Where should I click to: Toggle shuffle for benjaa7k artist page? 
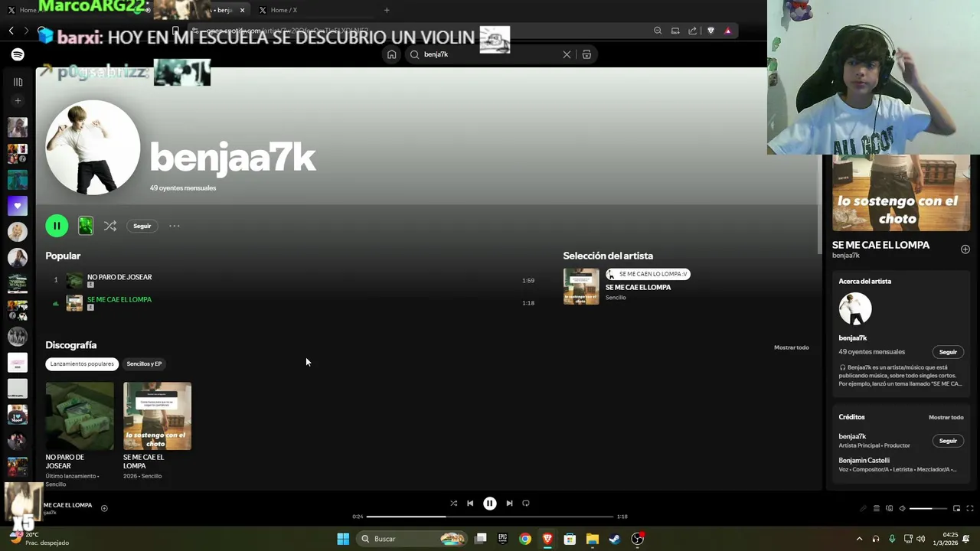click(x=110, y=226)
